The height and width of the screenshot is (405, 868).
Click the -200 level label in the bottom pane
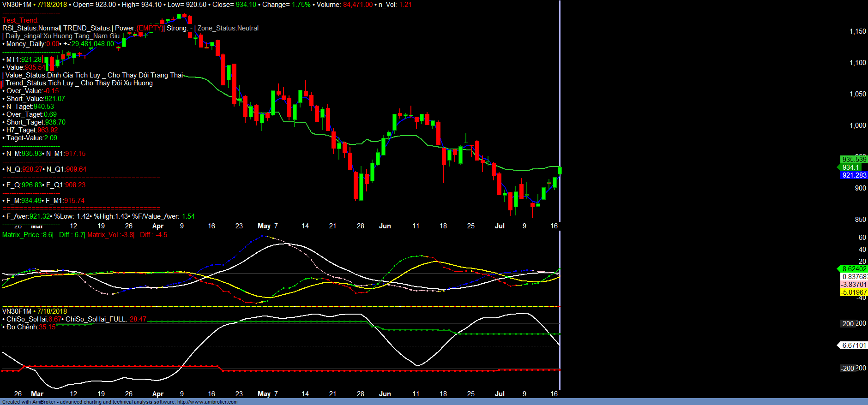pyautogui.click(x=848, y=368)
